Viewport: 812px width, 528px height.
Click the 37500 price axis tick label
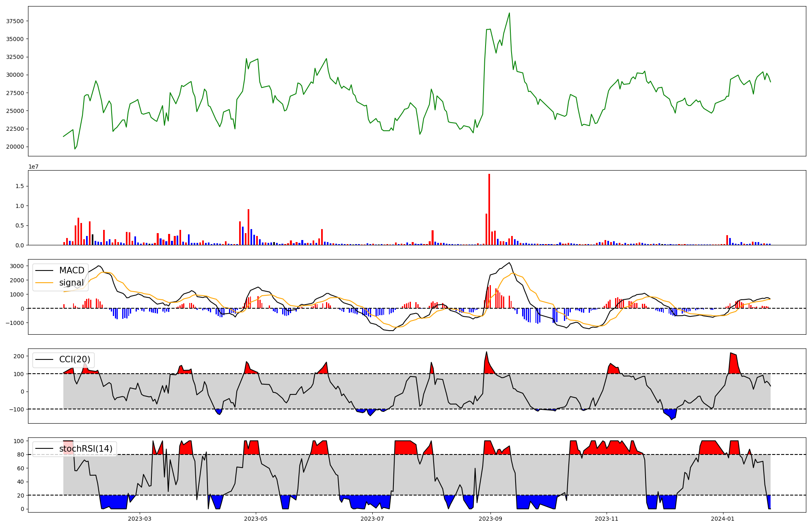[x=15, y=21]
